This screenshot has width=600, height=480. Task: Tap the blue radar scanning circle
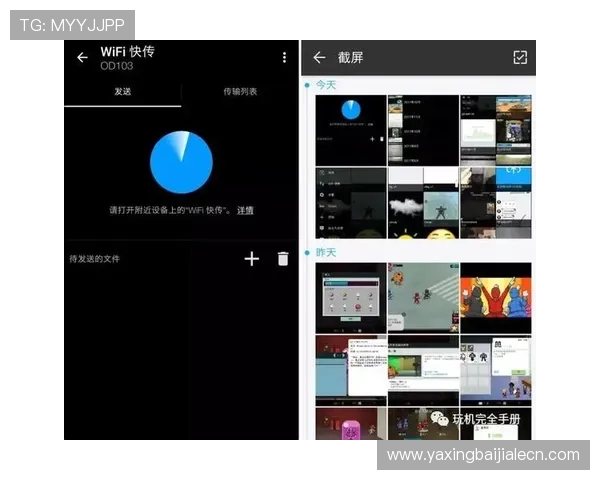point(181,161)
